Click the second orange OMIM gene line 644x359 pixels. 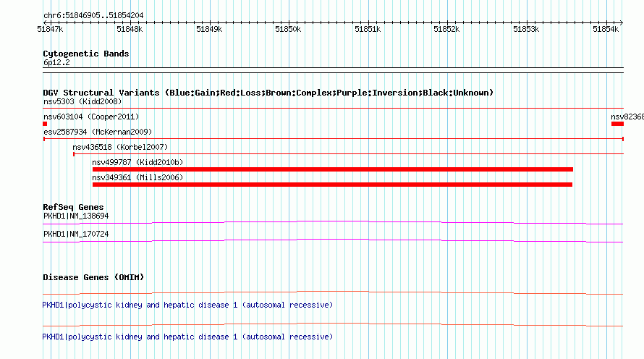pyautogui.click(x=333, y=324)
